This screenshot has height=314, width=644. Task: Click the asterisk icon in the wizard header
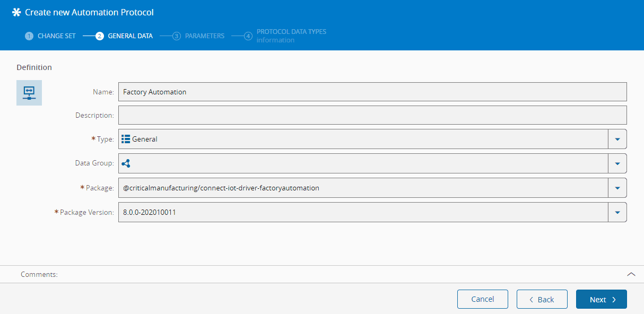pos(16,12)
